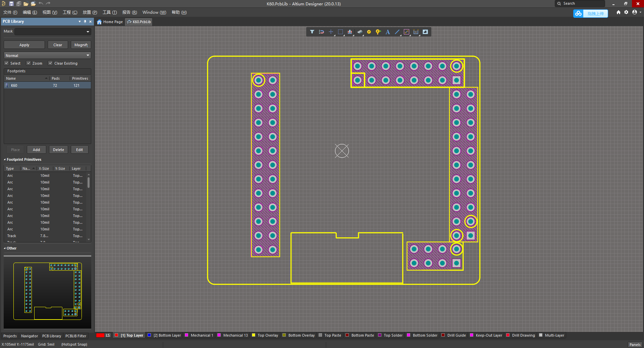The width and height of the screenshot is (644, 348).
Task: Place a pad with the yellow ring tool
Action: [369, 32]
